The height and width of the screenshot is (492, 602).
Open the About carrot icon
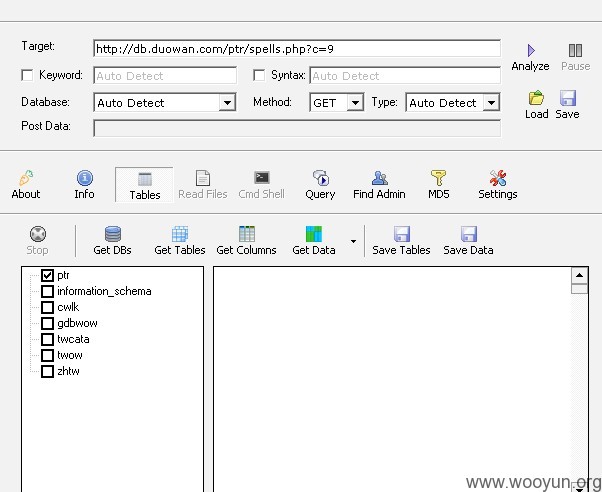[26, 178]
